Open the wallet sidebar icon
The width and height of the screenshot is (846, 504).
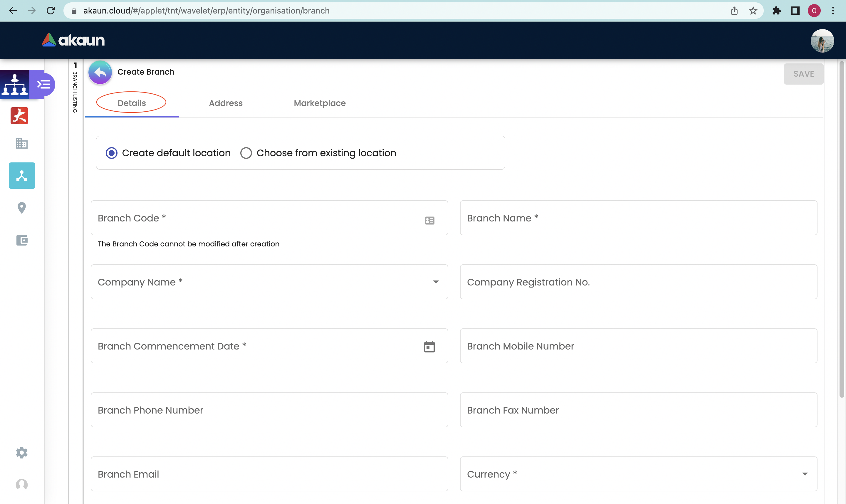[21, 240]
